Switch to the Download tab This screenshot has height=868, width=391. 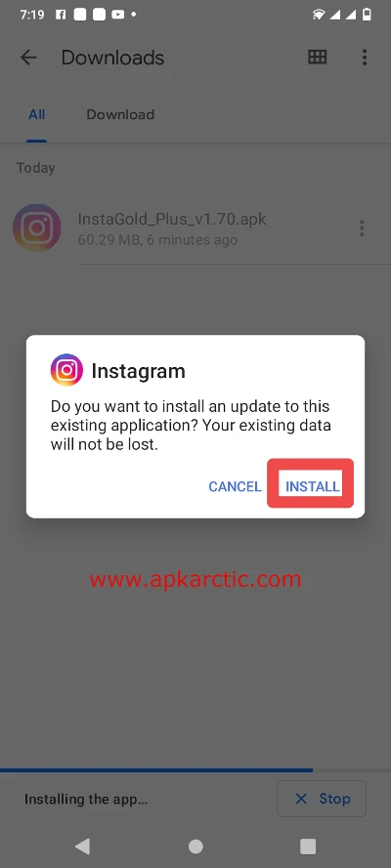[120, 114]
